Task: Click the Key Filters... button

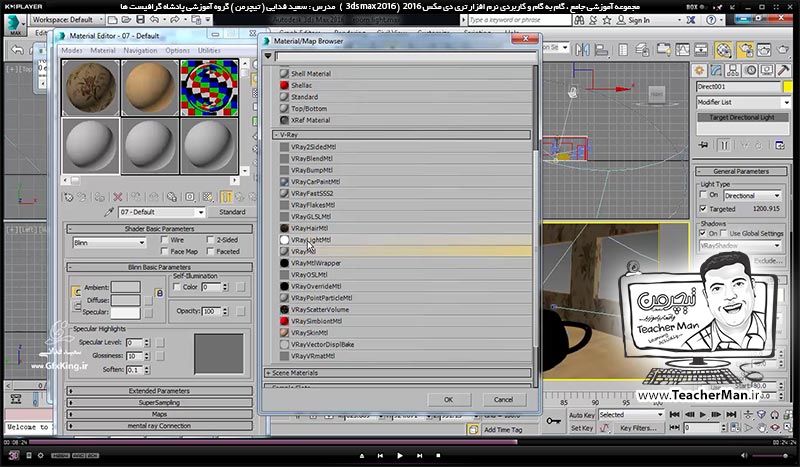Action: [638, 428]
